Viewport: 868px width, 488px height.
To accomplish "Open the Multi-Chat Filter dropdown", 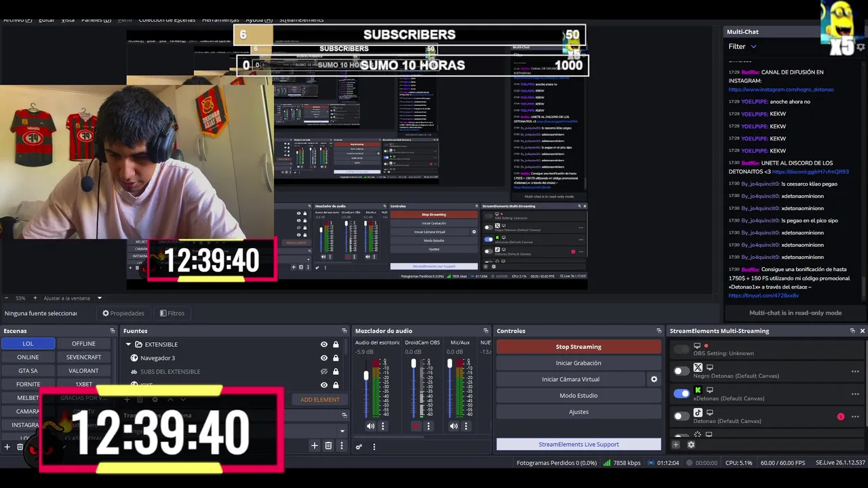I will click(x=742, y=47).
